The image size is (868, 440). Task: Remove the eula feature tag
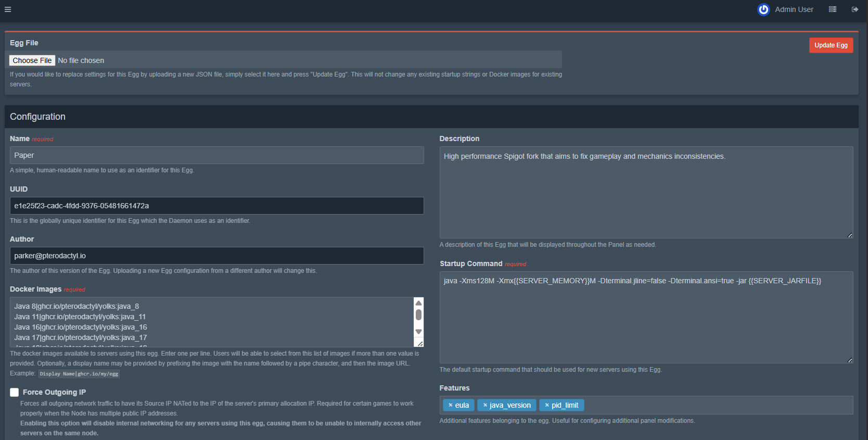click(451, 405)
